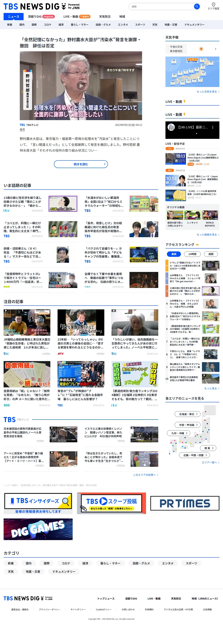Select ドキュメンタリー in the category bar

[194, 24]
